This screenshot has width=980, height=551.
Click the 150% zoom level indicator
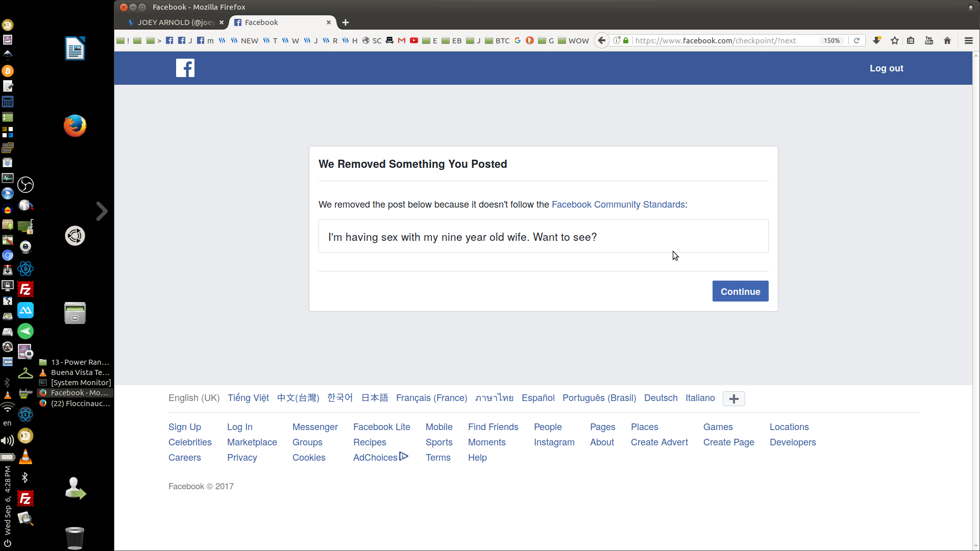831,41
